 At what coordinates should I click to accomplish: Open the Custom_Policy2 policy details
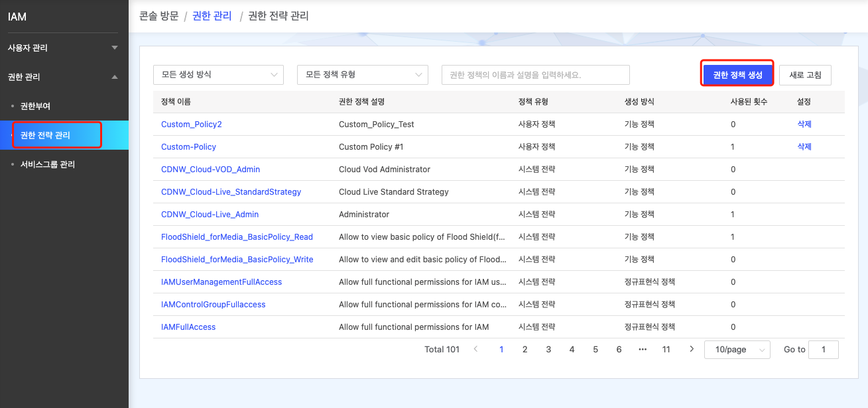[191, 124]
